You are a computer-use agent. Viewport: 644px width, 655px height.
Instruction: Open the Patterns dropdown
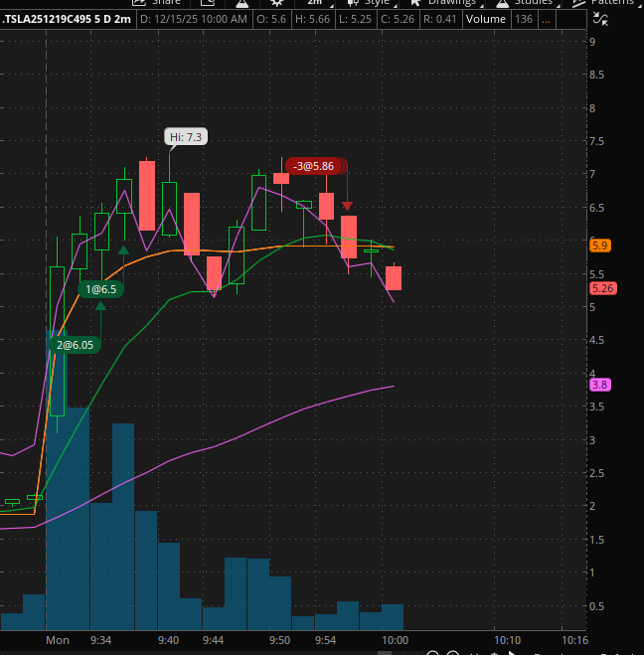607,3
